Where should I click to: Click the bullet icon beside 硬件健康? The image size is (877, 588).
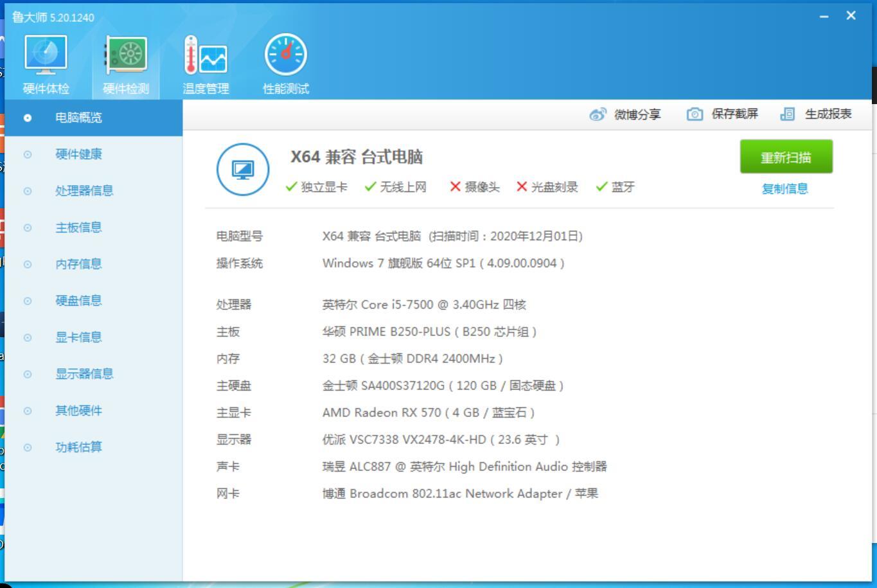click(28, 154)
